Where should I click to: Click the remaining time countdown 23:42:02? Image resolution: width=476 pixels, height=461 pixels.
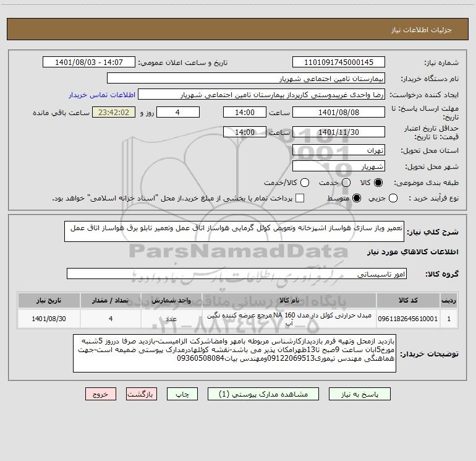click(x=114, y=112)
